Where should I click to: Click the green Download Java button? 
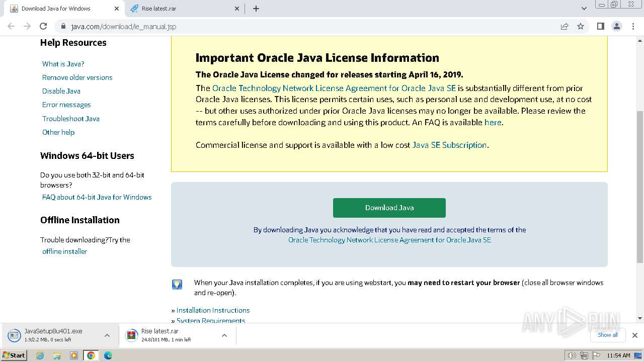coord(389,208)
